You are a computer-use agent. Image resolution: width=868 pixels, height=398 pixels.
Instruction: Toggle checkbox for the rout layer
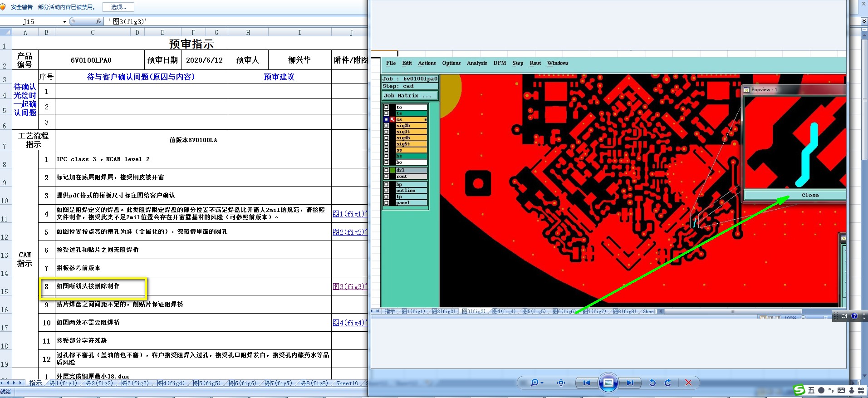(x=387, y=177)
